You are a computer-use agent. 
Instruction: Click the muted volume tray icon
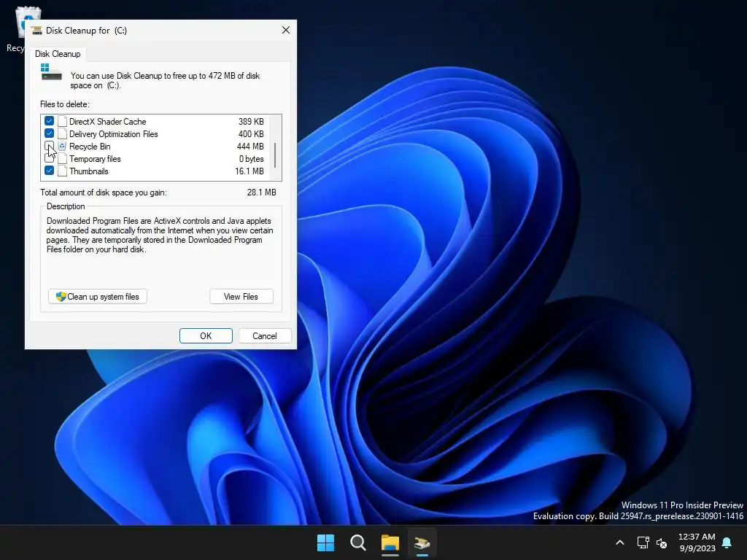pyautogui.click(x=662, y=542)
